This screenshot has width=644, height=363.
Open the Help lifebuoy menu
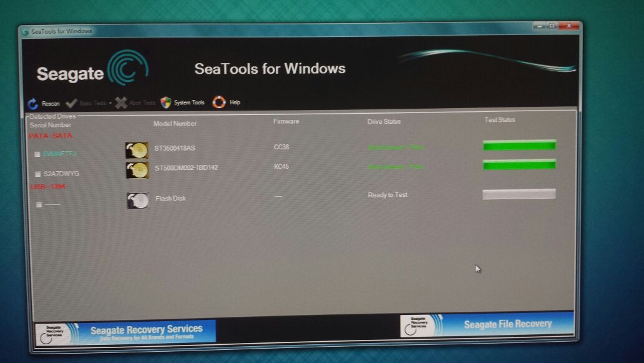(227, 102)
